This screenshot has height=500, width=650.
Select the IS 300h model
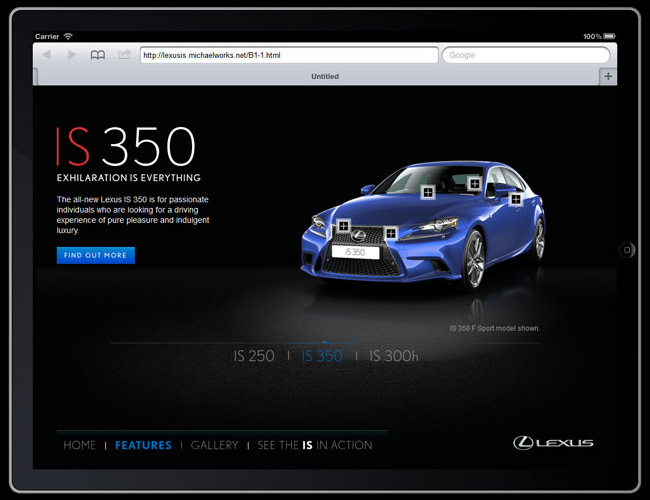[393, 356]
